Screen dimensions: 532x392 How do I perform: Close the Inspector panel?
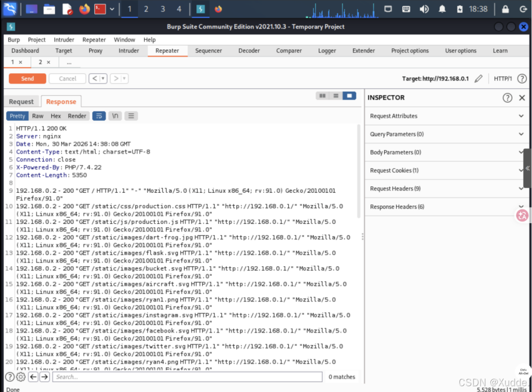(522, 98)
